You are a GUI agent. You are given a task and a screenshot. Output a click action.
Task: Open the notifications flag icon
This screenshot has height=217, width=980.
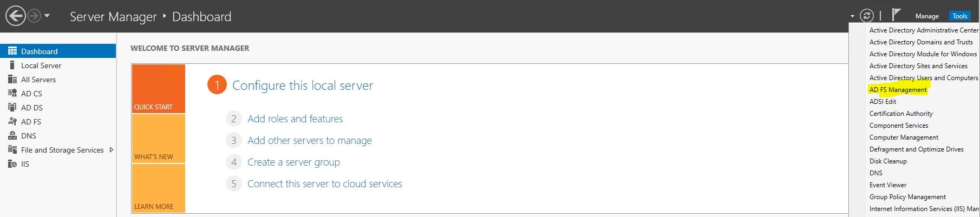(x=896, y=15)
